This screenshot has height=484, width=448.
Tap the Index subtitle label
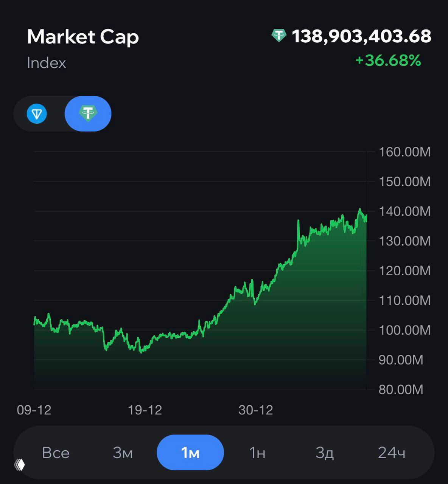pyautogui.click(x=47, y=63)
